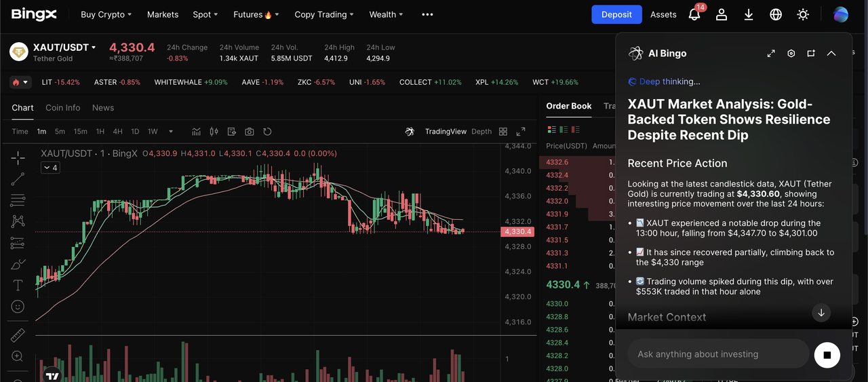Switch to the Coin Info tab
The image size is (868, 382).
click(62, 108)
